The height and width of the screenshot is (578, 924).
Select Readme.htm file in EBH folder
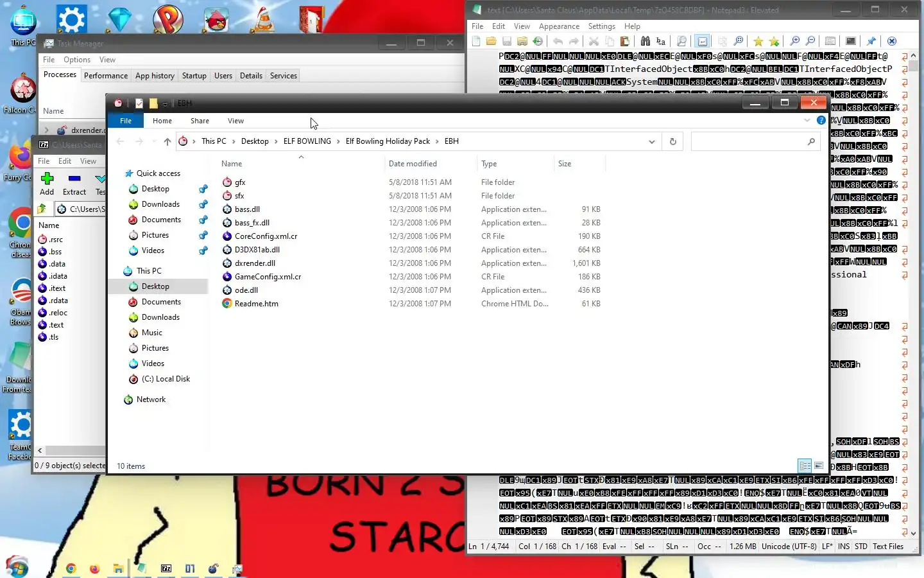tap(256, 304)
